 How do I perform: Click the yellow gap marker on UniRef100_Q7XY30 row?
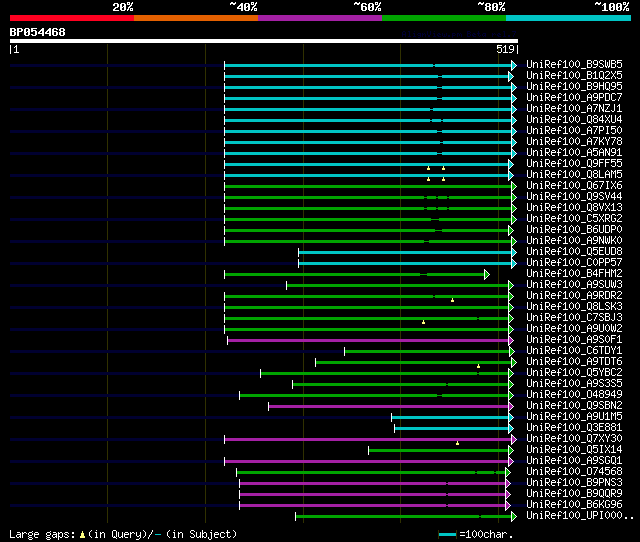[x=458, y=443]
